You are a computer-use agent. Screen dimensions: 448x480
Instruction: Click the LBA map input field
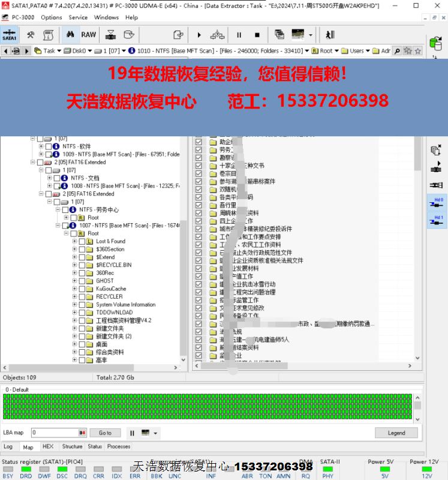tap(55, 433)
